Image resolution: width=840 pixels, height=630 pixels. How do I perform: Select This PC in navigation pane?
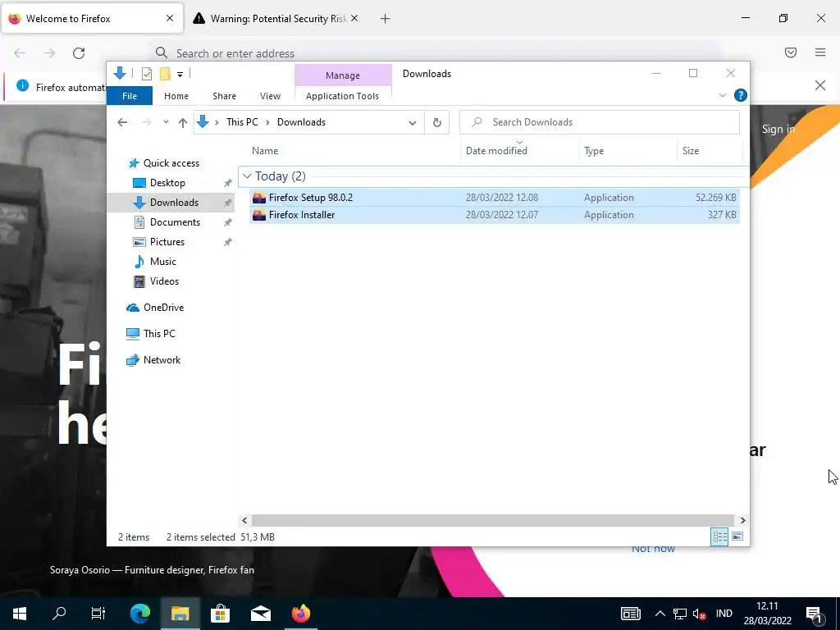click(159, 334)
